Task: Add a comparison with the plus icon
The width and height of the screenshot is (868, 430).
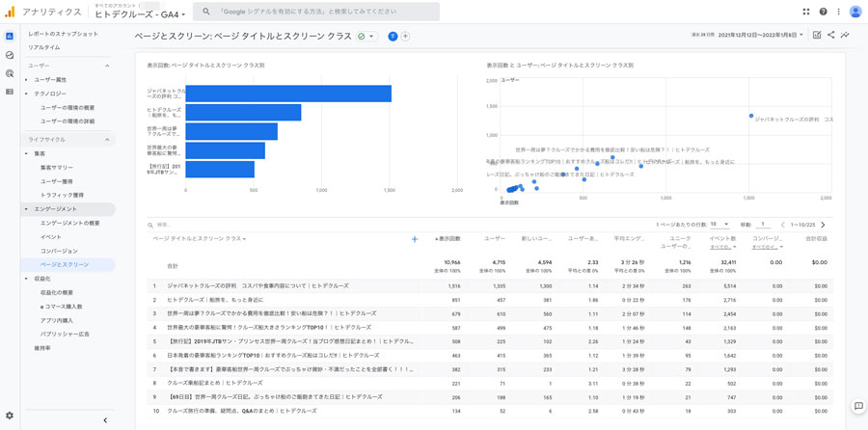Action: tap(405, 37)
